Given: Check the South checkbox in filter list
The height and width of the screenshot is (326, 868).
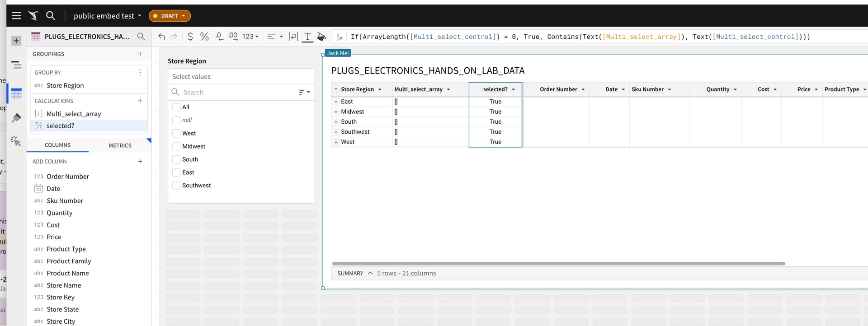Looking at the screenshot, I should pyautogui.click(x=176, y=159).
